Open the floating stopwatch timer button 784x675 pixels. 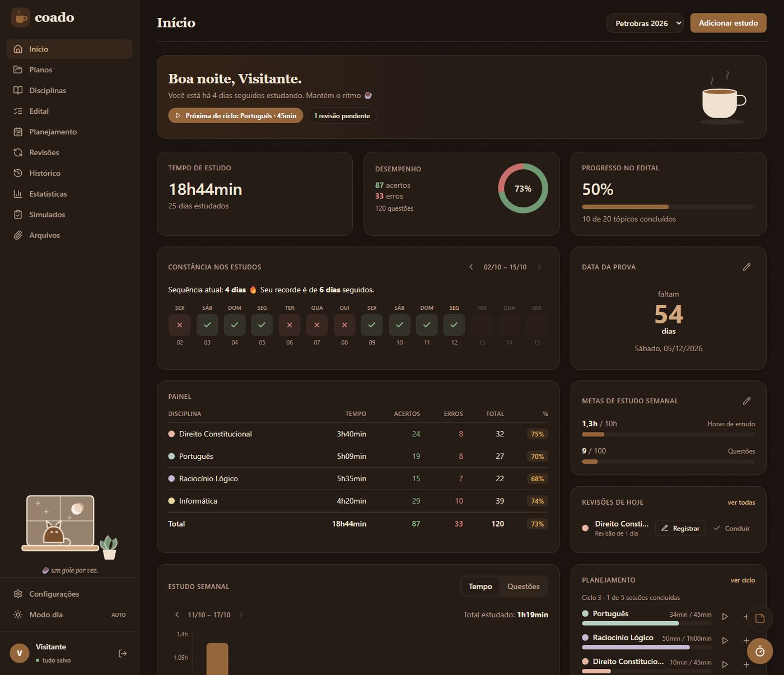pyautogui.click(x=760, y=651)
